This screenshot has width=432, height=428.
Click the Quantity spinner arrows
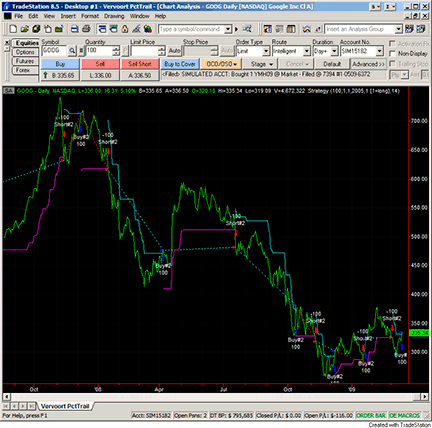tap(116, 51)
